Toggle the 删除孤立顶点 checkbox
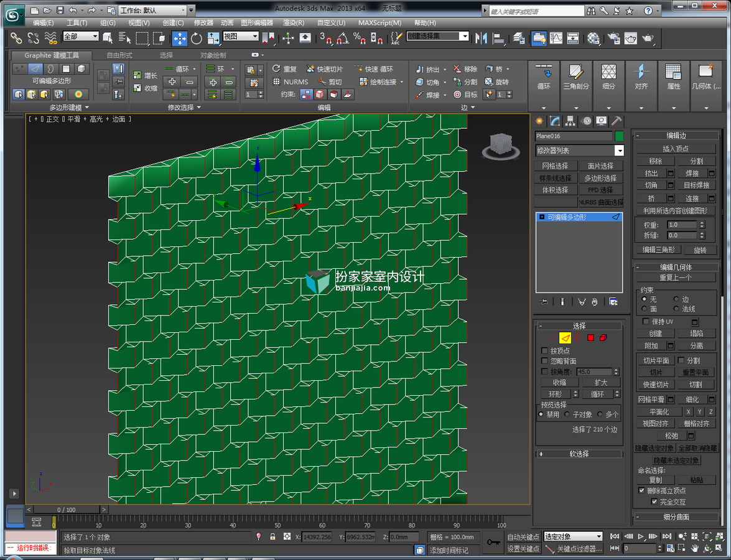Screen dimensions: 731x560 (642, 490)
